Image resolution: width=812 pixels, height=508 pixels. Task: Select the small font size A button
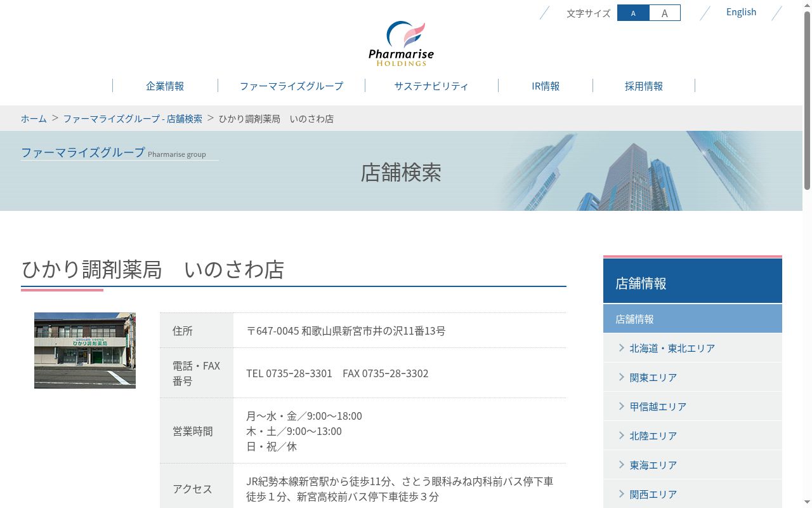point(633,13)
